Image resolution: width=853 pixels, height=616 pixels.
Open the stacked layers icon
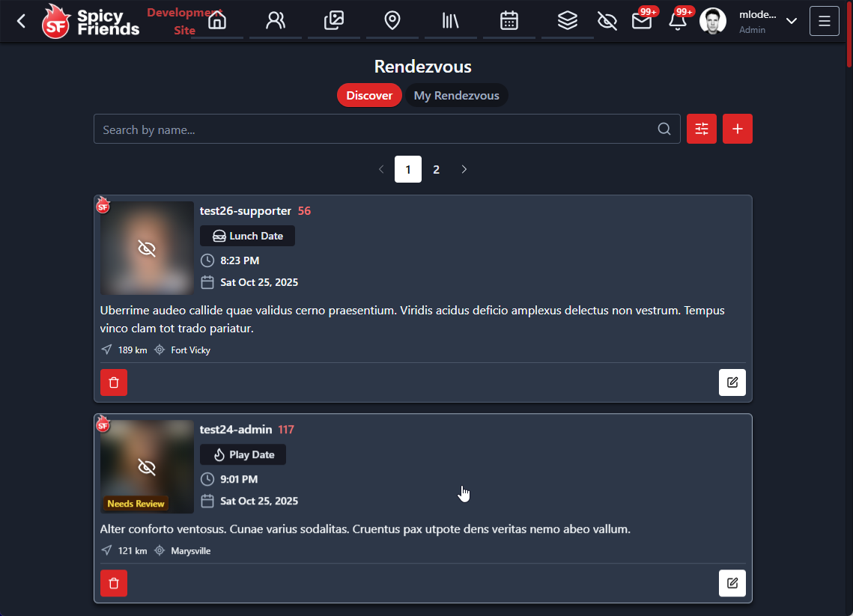point(568,21)
